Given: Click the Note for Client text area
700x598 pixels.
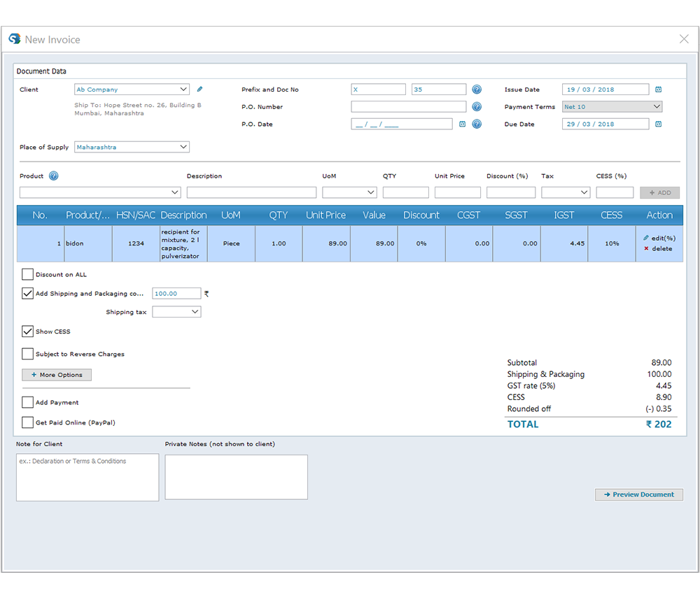Looking at the screenshot, I should point(87,478).
